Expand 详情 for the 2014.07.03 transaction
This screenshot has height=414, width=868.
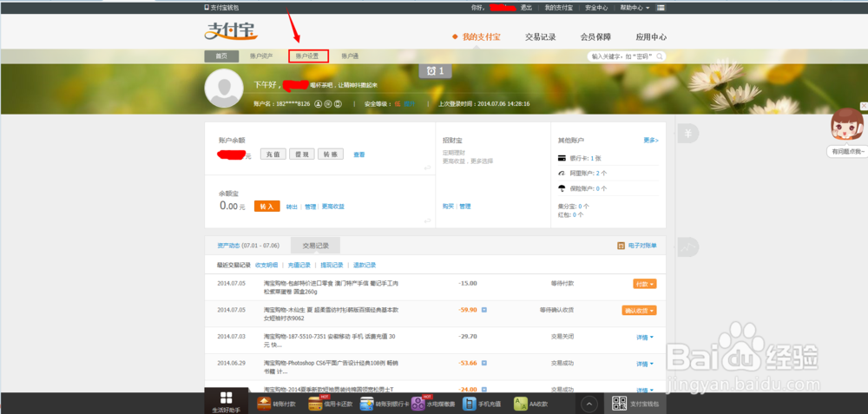pos(645,337)
